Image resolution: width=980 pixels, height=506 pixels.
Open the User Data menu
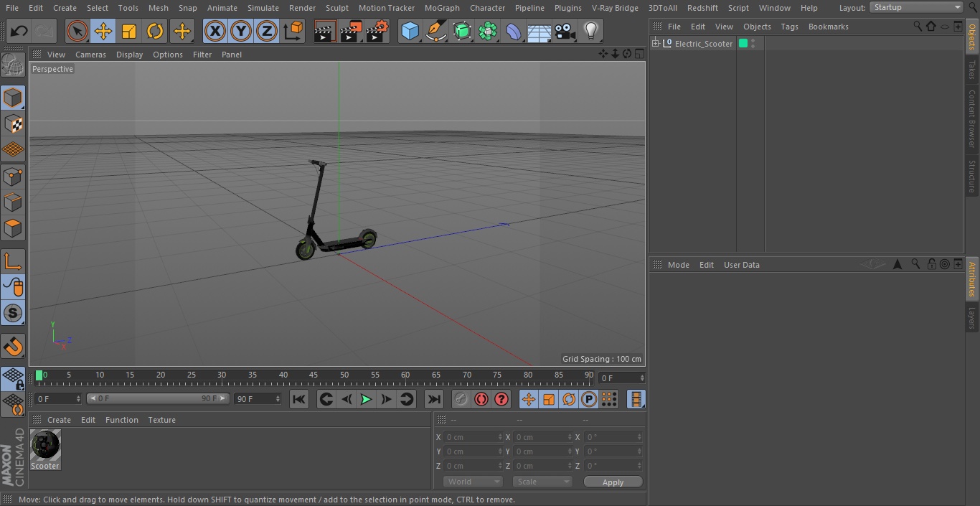click(x=741, y=265)
